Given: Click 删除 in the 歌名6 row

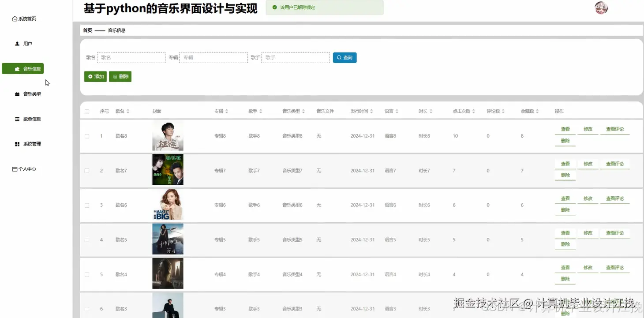Looking at the screenshot, I should click(x=565, y=210).
